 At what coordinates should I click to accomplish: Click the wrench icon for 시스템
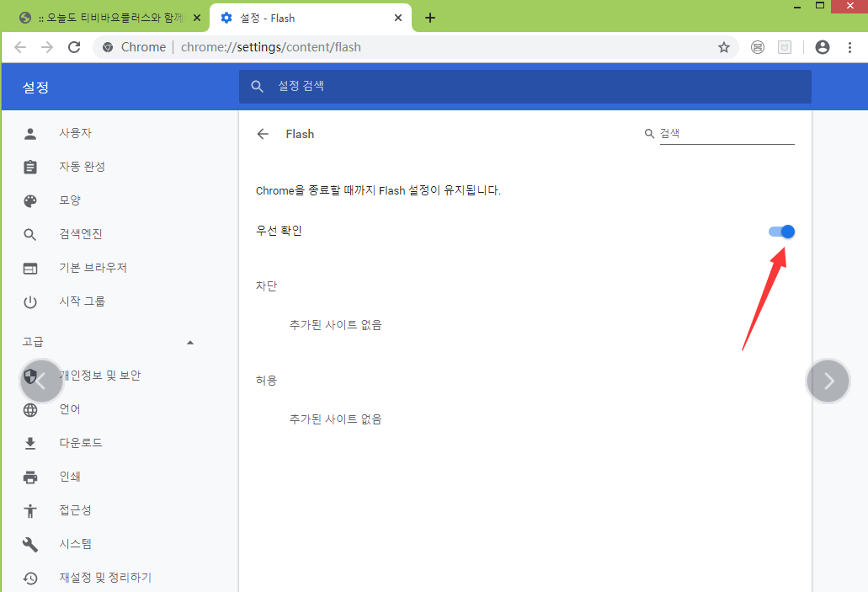tap(30, 544)
